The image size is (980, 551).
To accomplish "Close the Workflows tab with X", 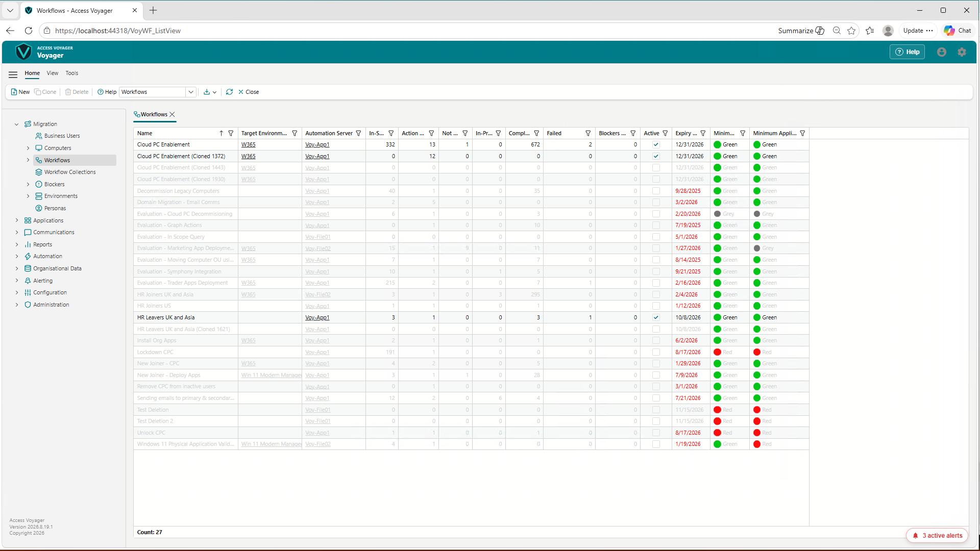I will point(173,115).
